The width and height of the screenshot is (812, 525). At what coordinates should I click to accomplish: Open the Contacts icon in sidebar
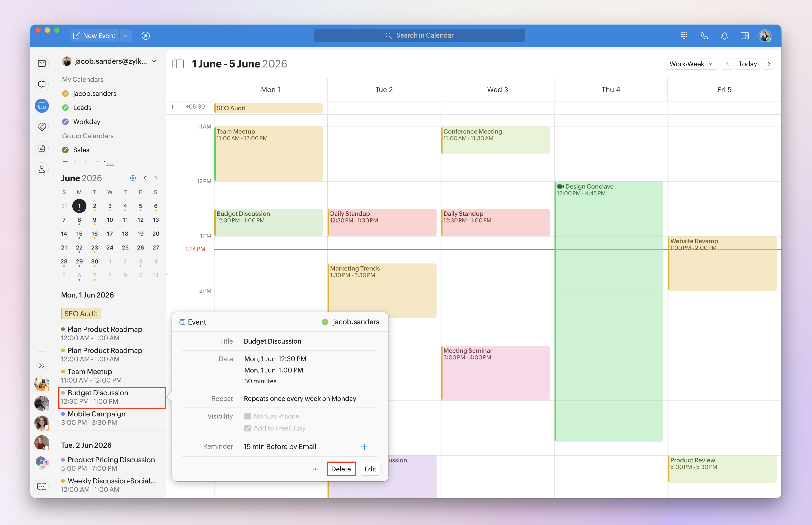coord(42,169)
